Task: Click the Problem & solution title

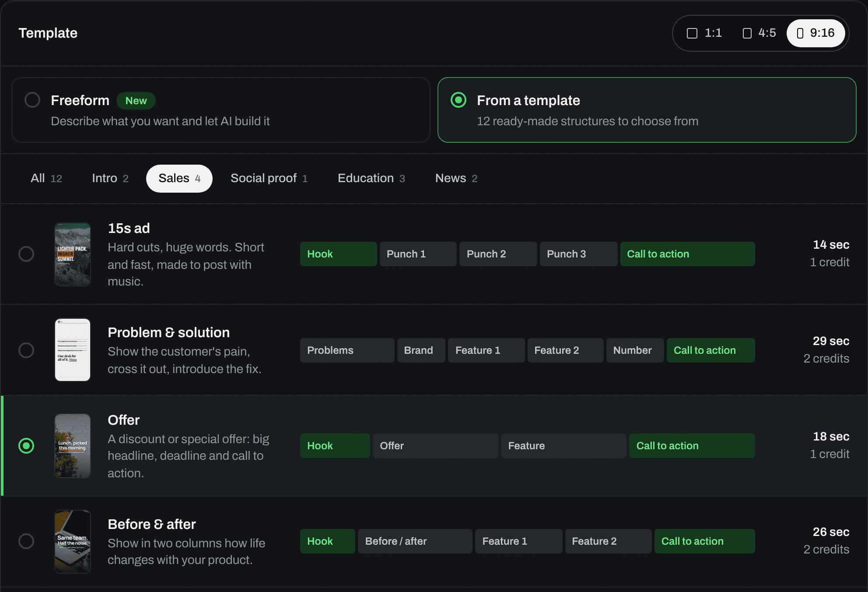Action: click(169, 332)
